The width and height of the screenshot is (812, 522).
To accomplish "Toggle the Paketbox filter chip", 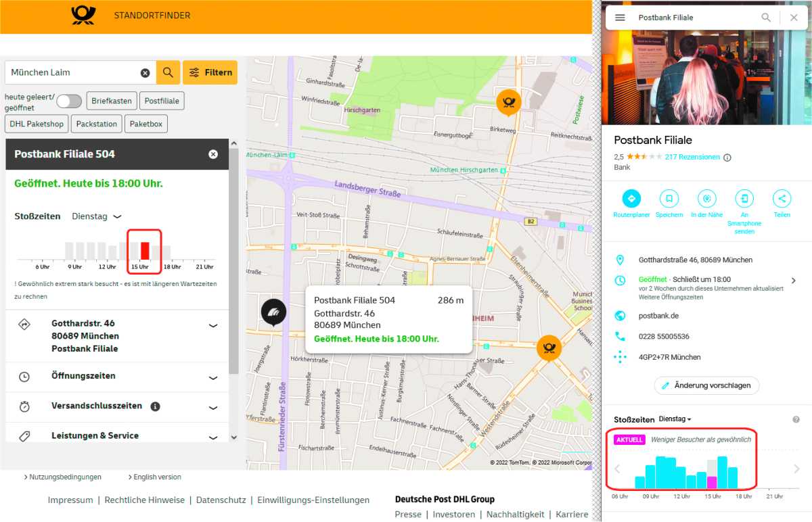I will [146, 124].
